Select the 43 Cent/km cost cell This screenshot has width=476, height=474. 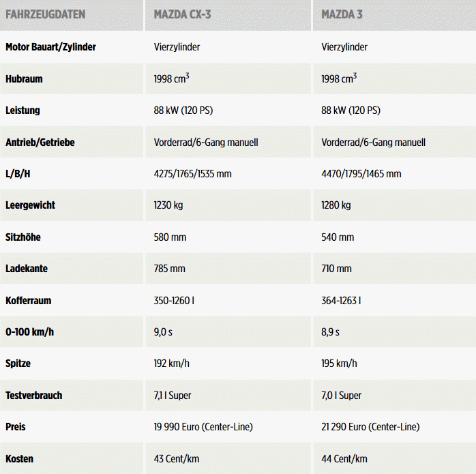click(177, 459)
